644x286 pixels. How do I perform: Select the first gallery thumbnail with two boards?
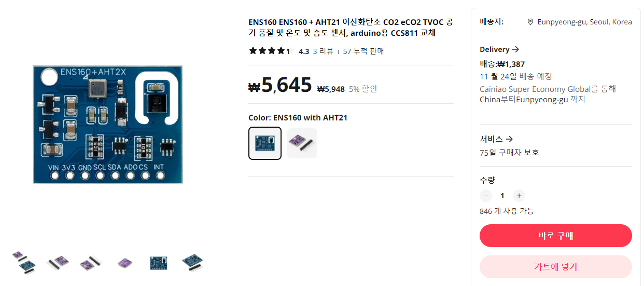(x=24, y=262)
